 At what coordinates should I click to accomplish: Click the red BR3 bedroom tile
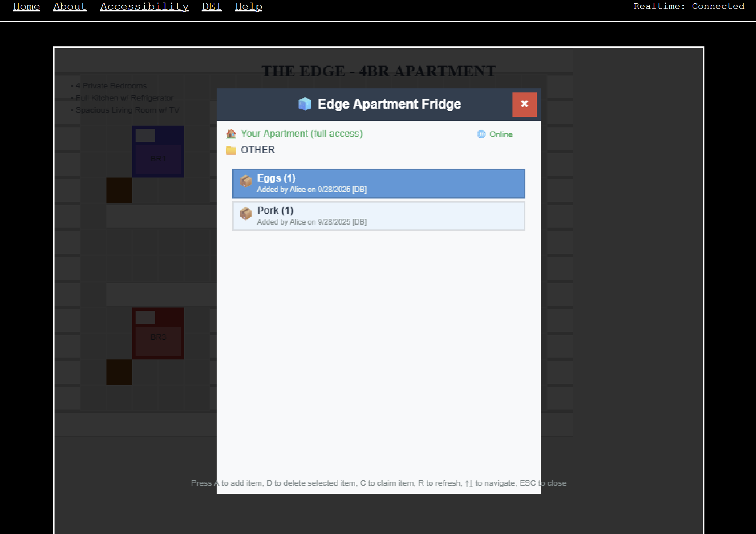point(158,334)
